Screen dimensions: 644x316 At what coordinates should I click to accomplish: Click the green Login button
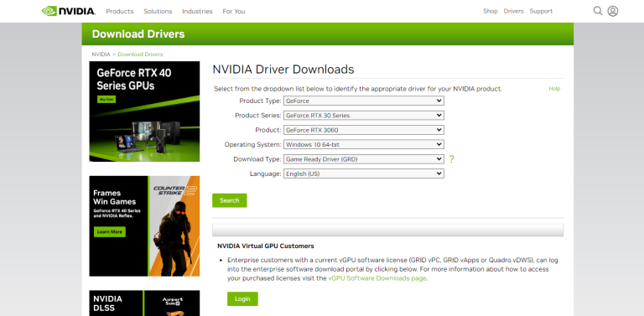(242, 298)
